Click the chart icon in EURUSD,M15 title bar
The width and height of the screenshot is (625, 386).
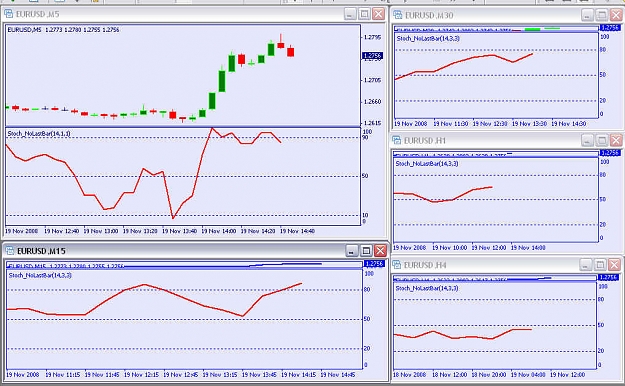[9, 251]
